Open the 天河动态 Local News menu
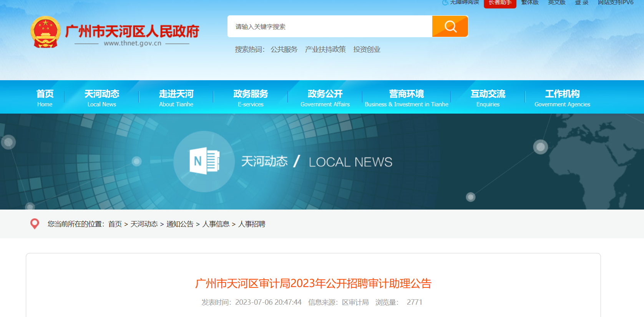 (101, 98)
